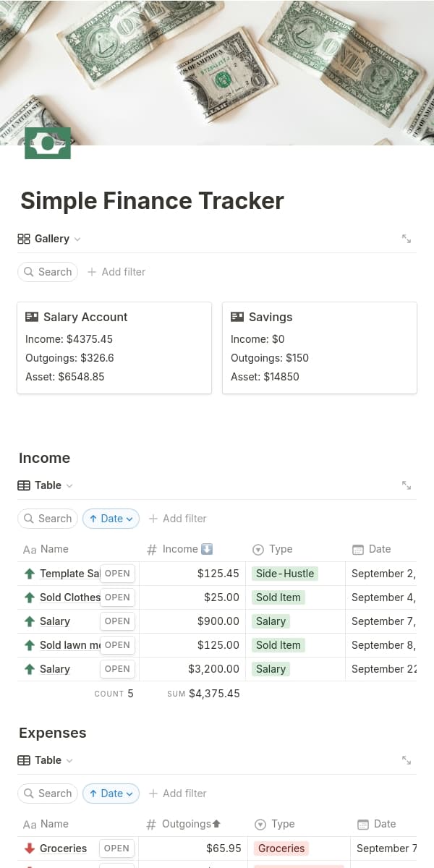Image resolution: width=434 pixels, height=868 pixels.
Task: Open the Date sort dropdown in Income
Action: click(x=111, y=519)
